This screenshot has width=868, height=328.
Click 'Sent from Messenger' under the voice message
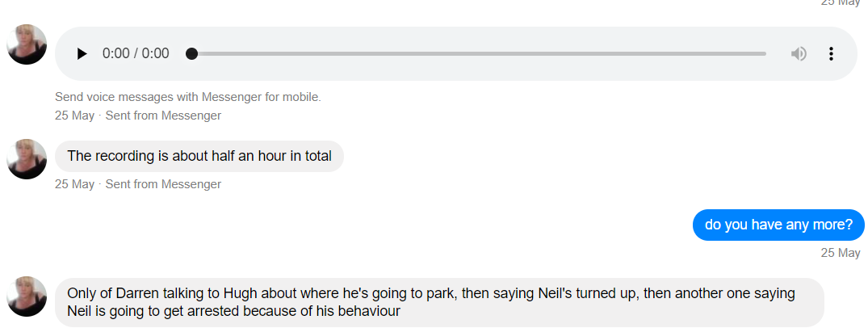click(163, 116)
